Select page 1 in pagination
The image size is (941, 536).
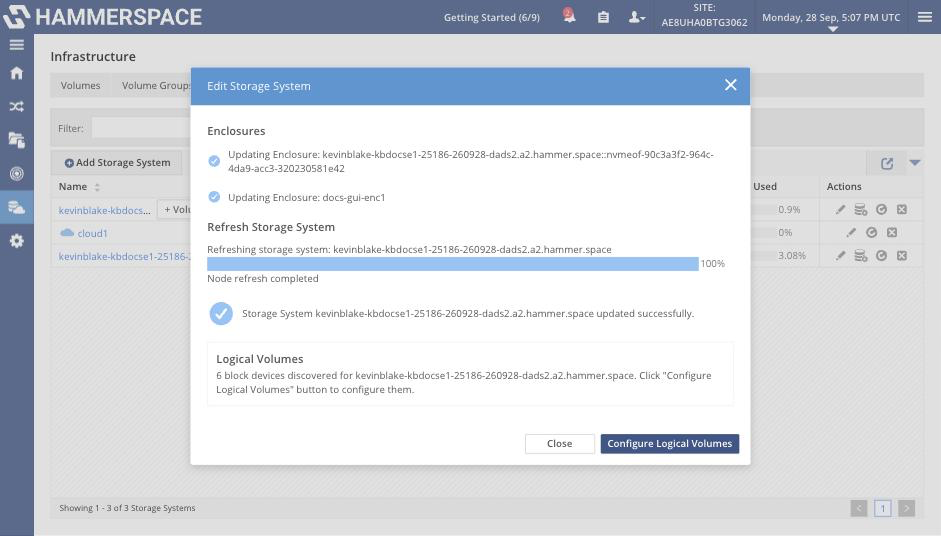click(883, 508)
